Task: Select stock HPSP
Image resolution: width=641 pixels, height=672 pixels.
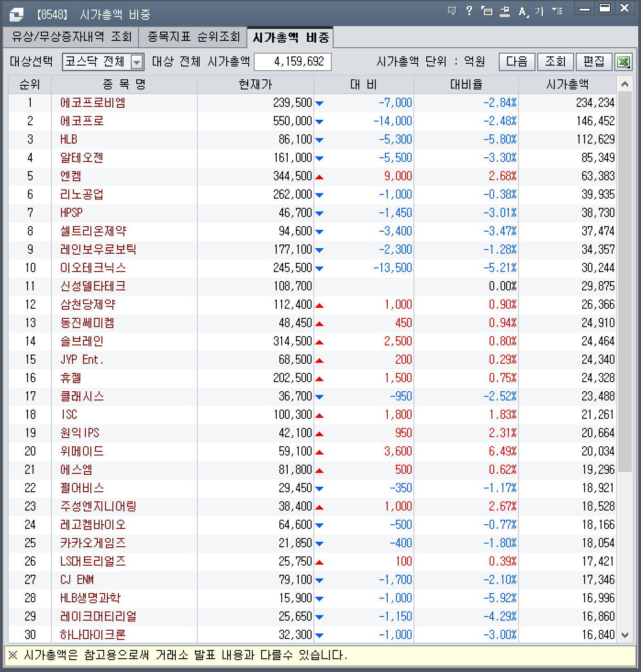Action: click(x=72, y=213)
